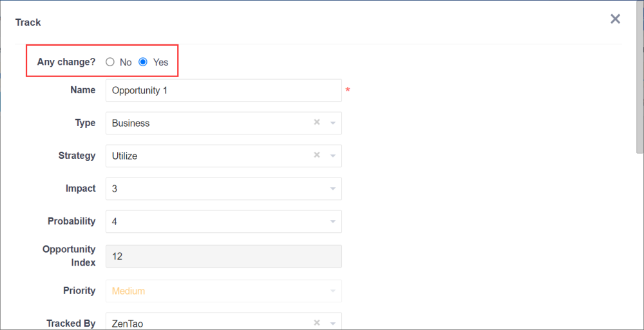The height and width of the screenshot is (330, 644).
Task: Click the vertical scrollbar of the dialog
Action: (639, 84)
